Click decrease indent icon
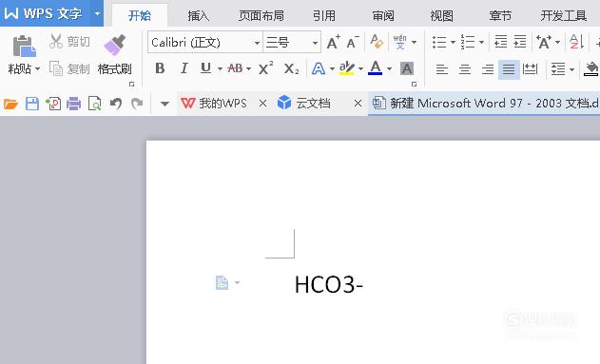Viewport: 600px width, 364px height. [500, 41]
